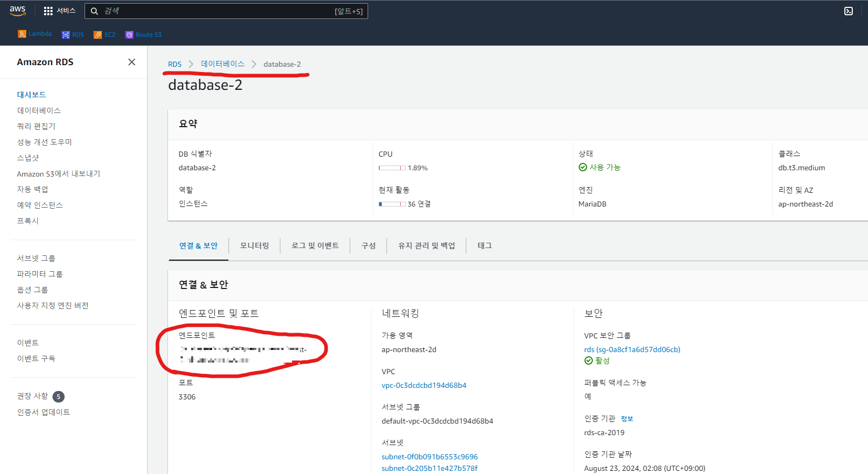Viewport: 868px width, 474px height.
Task: Open 자동 백업 in sidebar
Action: point(33,189)
